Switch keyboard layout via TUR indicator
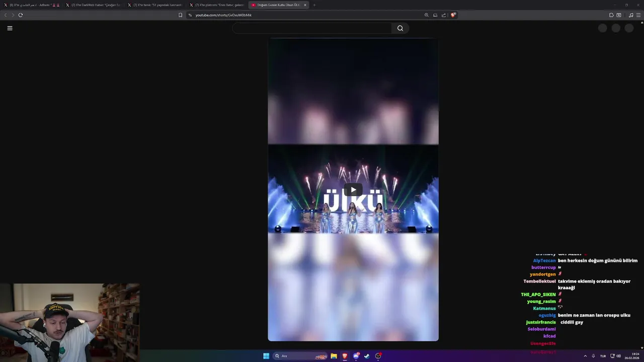Viewport: 644px width, 362px height. [x=603, y=356]
